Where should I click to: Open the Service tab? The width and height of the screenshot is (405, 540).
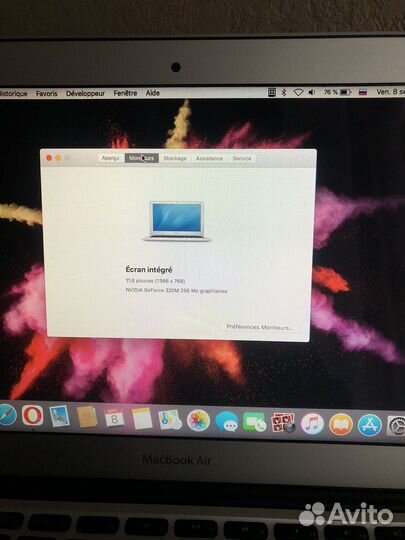pos(242,158)
